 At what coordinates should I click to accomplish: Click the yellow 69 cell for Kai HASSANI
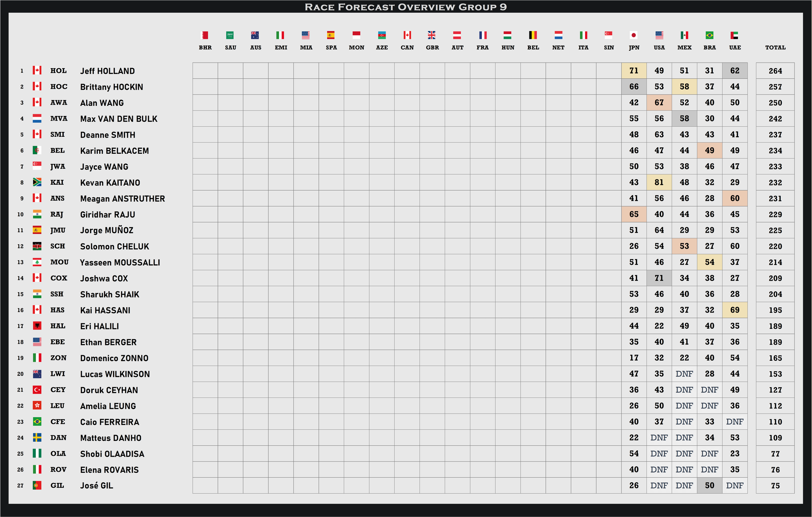[x=734, y=310]
